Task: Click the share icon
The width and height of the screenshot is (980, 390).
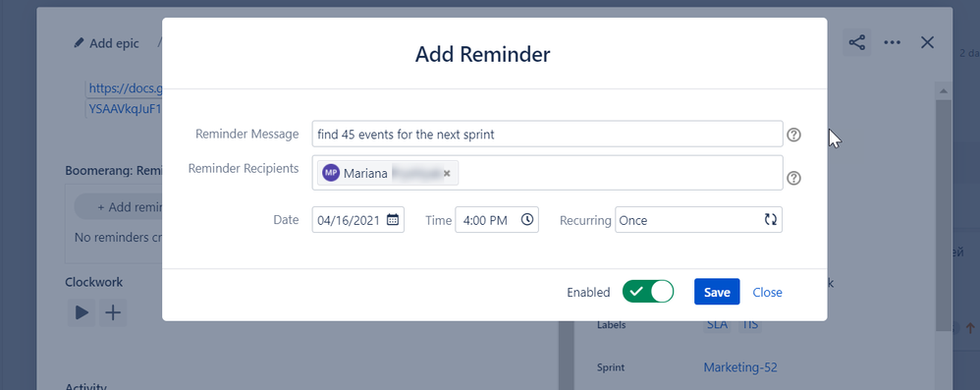Action: click(857, 42)
